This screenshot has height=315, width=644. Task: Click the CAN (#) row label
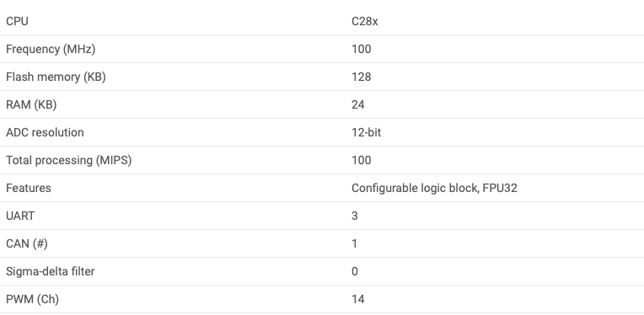click(x=27, y=243)
